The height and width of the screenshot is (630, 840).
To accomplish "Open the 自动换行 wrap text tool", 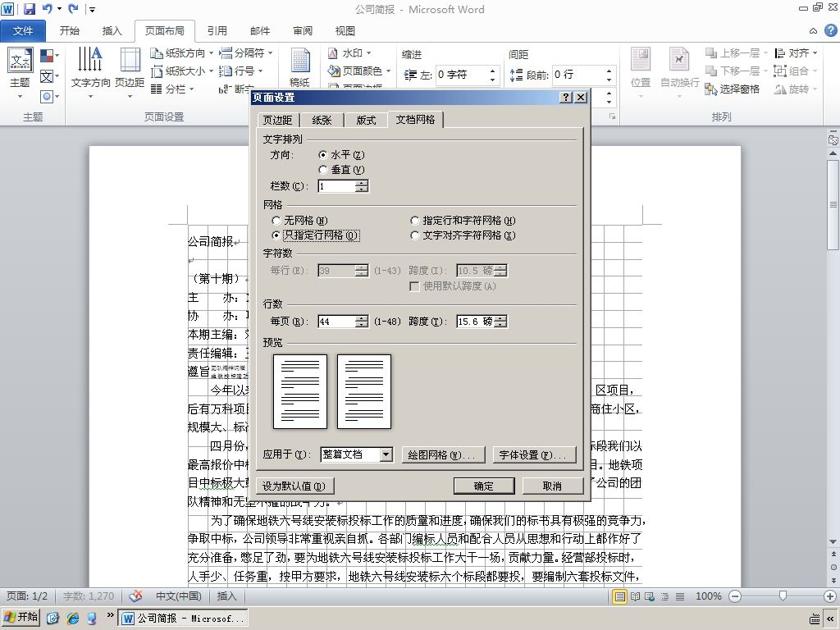I will [679, 73].
